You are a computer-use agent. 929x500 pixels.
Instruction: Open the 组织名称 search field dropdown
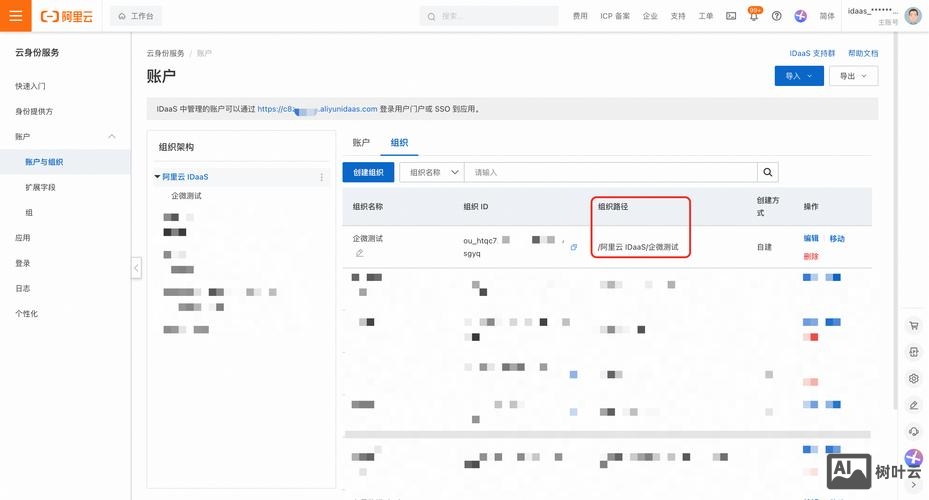tap(432, 172)
